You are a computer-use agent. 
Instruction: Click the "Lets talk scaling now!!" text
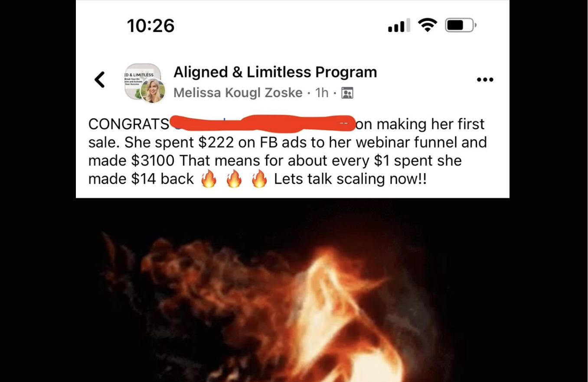pos(350,179)
